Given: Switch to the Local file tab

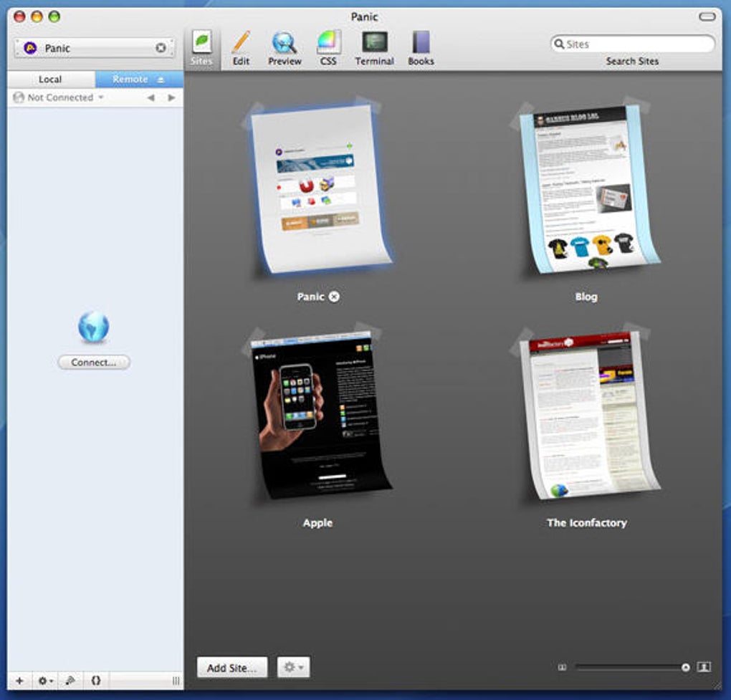Looking at the screenshot, I should pyautogui.click(x=50, y=80).
